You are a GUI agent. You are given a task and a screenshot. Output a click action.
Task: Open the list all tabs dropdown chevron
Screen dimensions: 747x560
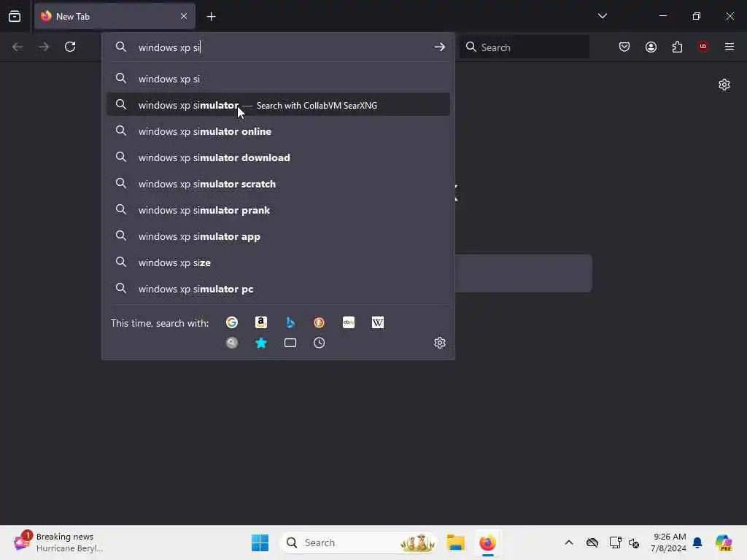(x=602, y=16)
